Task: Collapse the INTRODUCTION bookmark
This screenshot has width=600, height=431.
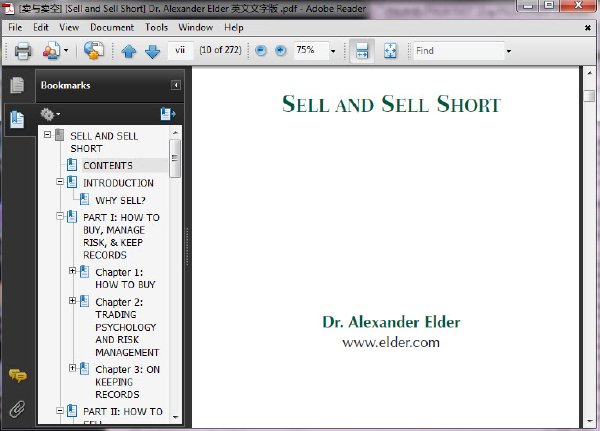Action: coord(60,181)
